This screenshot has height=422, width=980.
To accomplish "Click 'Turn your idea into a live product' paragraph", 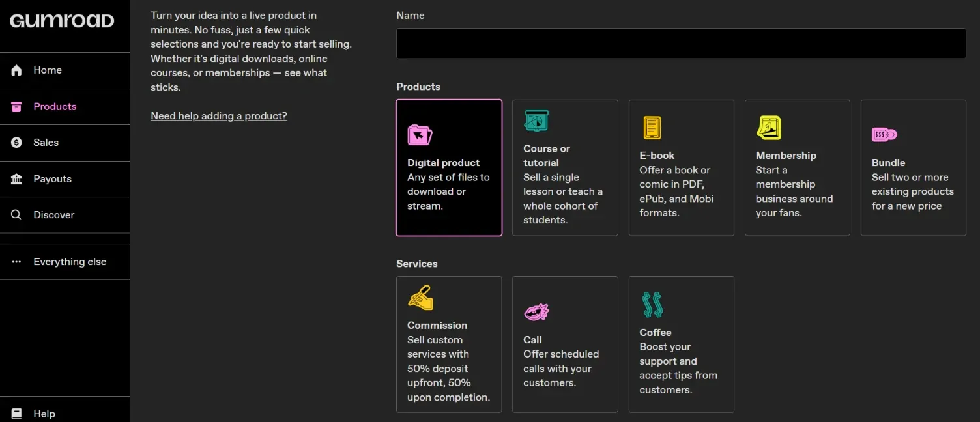I will (251, 51).
